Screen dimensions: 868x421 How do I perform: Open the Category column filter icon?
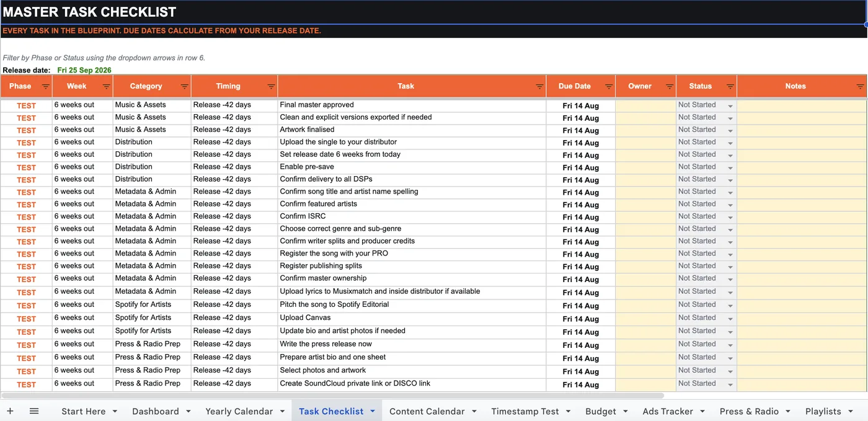pos(184,87)
